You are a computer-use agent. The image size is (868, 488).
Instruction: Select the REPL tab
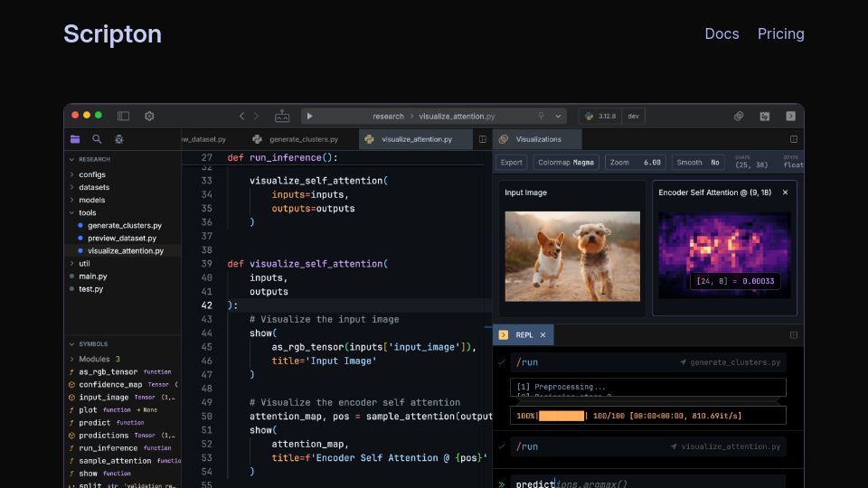[x=524, y=334]
